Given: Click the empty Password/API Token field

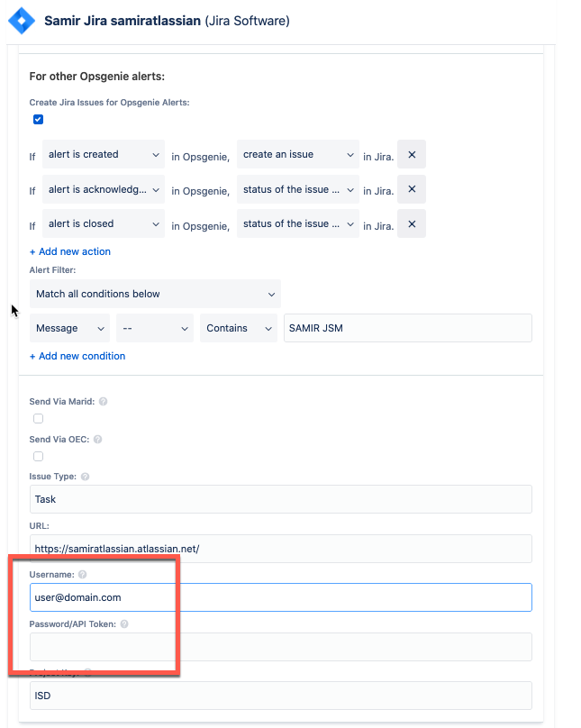Looking at the screenshot, I should click(281, 647).
